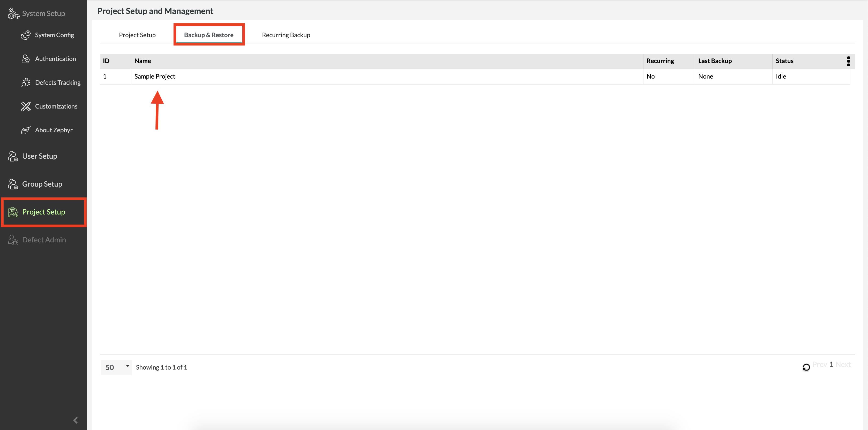Screen dimensions: 868x430
Task: Click the Authentication user-check icon
Action: (26, 59)
